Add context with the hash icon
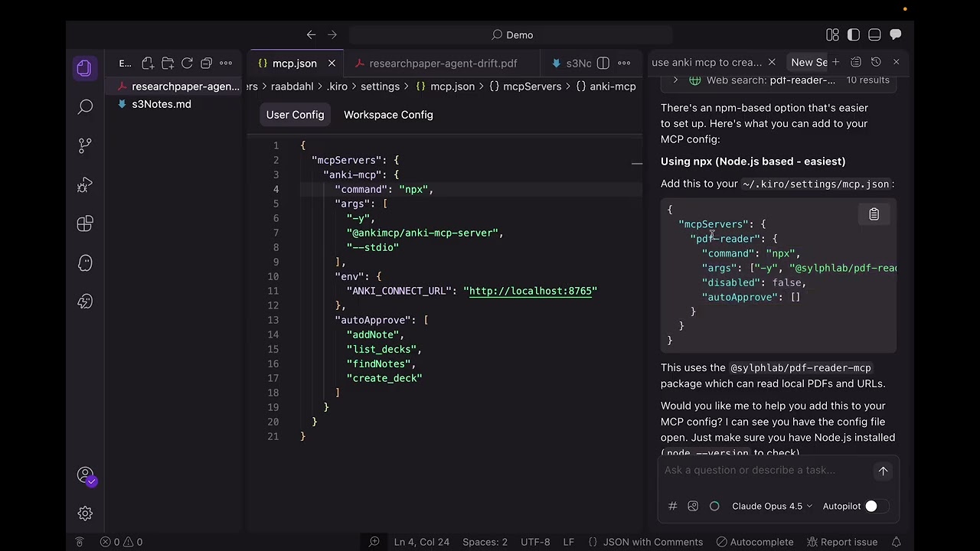 coord(672,506)
